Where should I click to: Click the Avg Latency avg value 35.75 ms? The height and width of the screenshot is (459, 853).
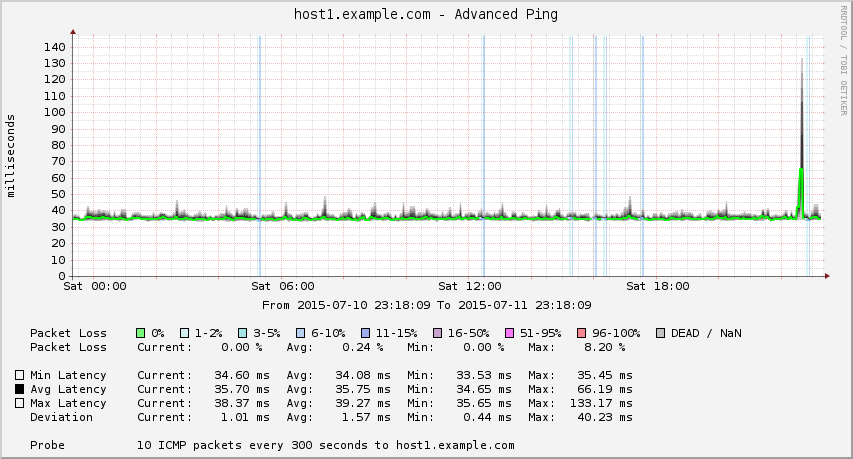(x=363, y=389)
